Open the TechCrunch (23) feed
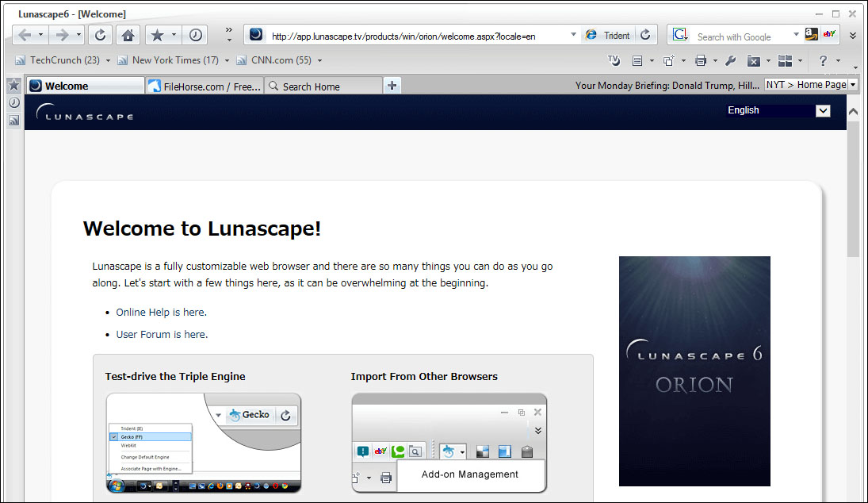868x503 pixels. (x=58, y=60)
